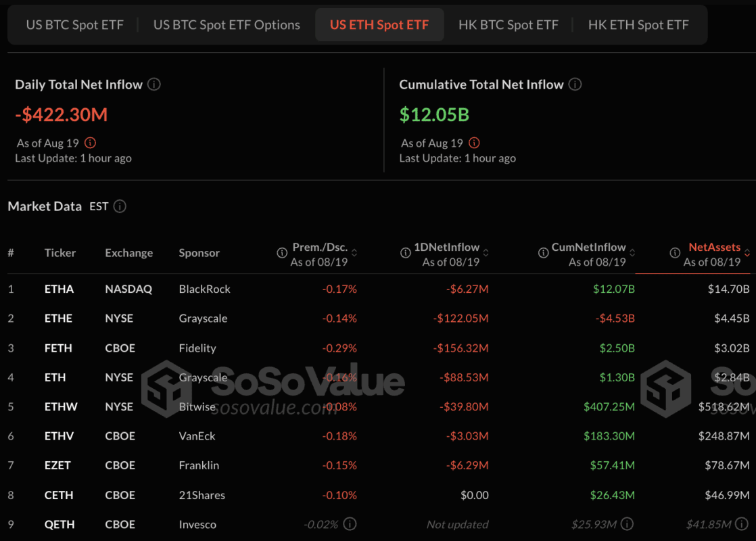Click the Market Data heading

pyautogui.click(x=45, y=206)
